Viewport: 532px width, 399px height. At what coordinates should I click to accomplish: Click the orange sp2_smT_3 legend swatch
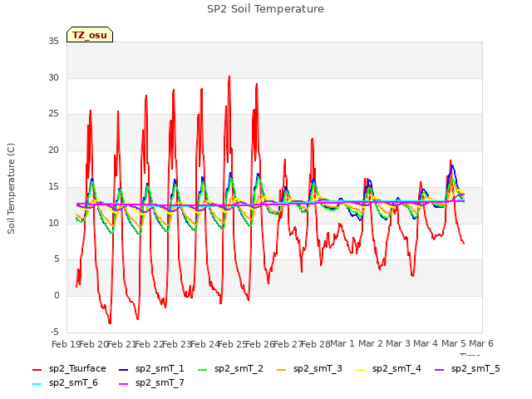coord(282,369)
